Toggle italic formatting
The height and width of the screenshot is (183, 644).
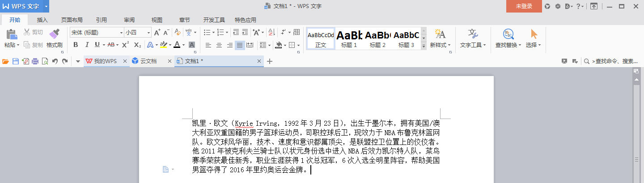(x=86, y=45)
